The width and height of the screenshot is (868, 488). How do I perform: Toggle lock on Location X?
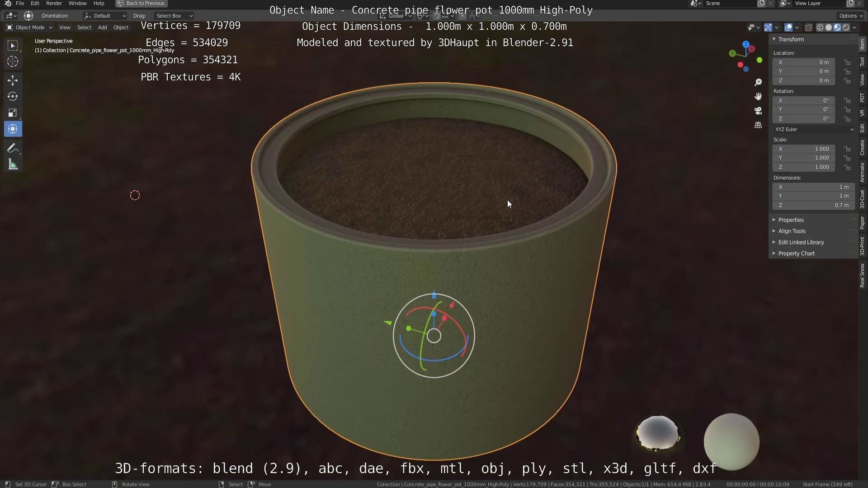847,62
